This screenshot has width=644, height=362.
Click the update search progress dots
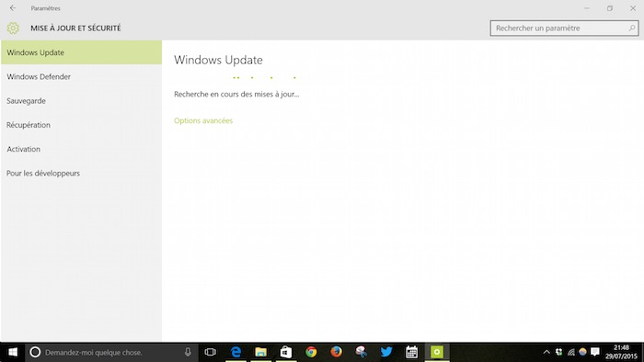(264, 77)
